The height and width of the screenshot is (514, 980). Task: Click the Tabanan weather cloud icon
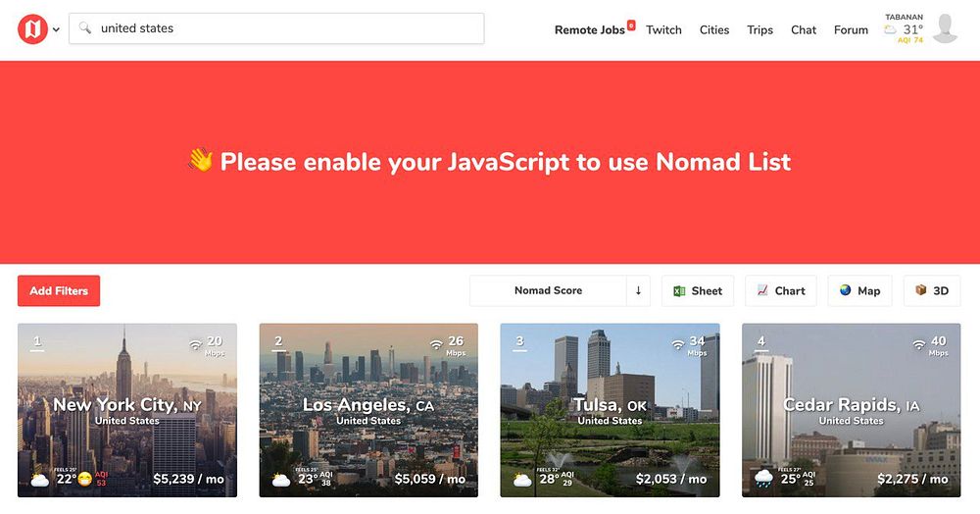pyautogui.click(x=890, y=29)
